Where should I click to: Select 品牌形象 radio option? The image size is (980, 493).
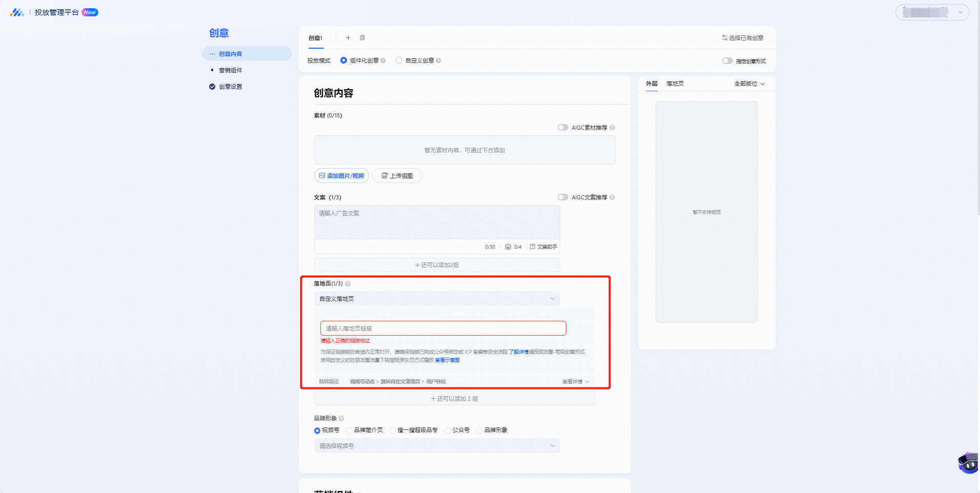pos(479,430)
